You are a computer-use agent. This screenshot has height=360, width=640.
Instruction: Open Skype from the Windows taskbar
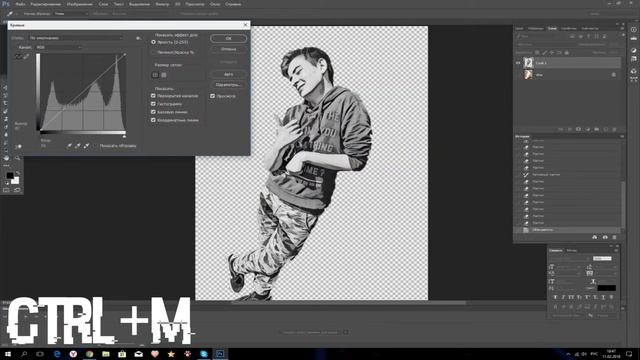[x=204, y=354]
